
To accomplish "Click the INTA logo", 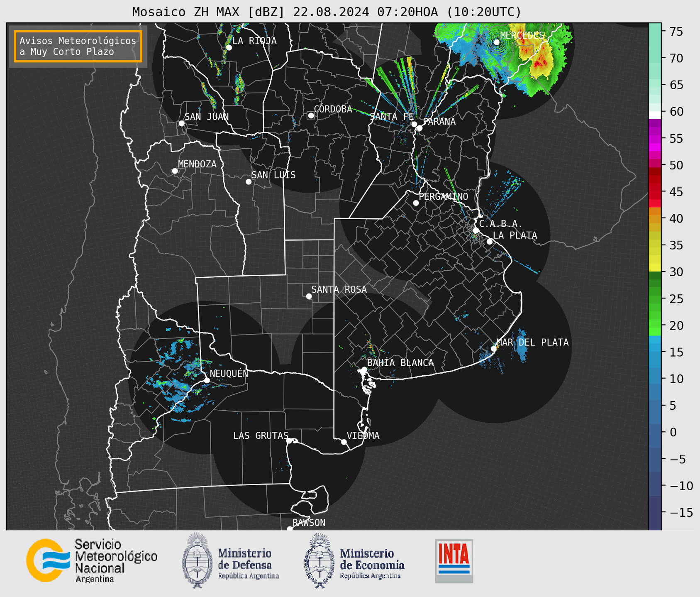I will tap(454, 561).
